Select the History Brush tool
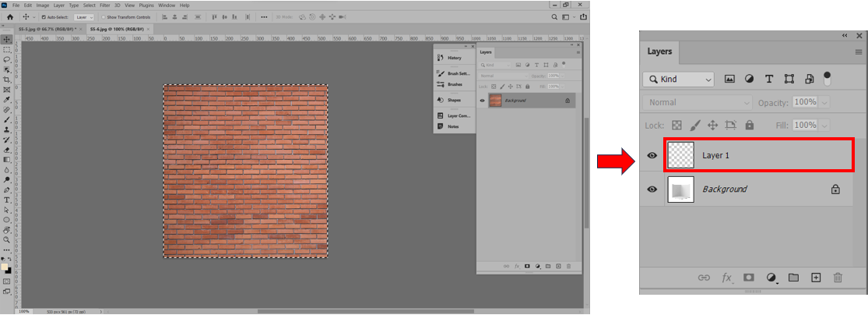Image resolution: width=868 pixels, height=315 pixels. pos(7,140)
